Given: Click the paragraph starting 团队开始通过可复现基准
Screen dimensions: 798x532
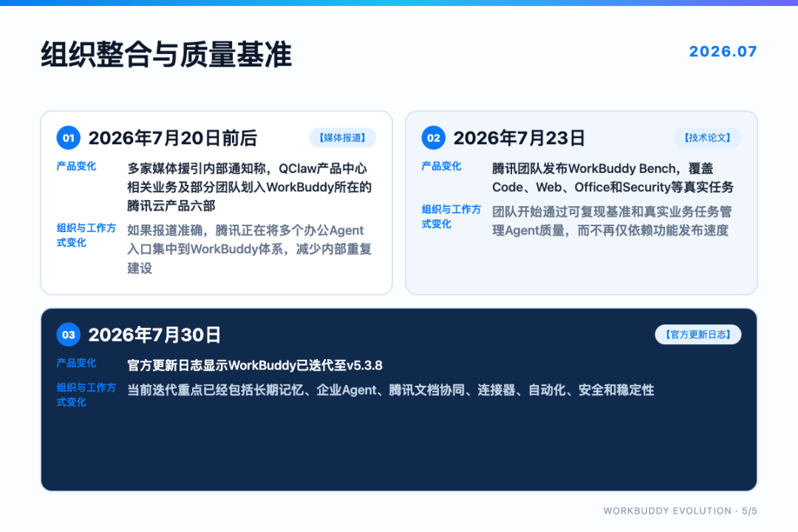Looking at the screenshot, I should (x=612, y=221).
